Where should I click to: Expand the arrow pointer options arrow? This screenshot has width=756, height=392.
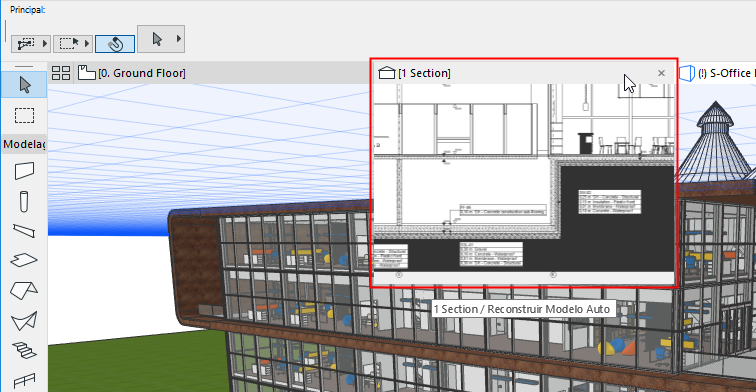point(179,39)
